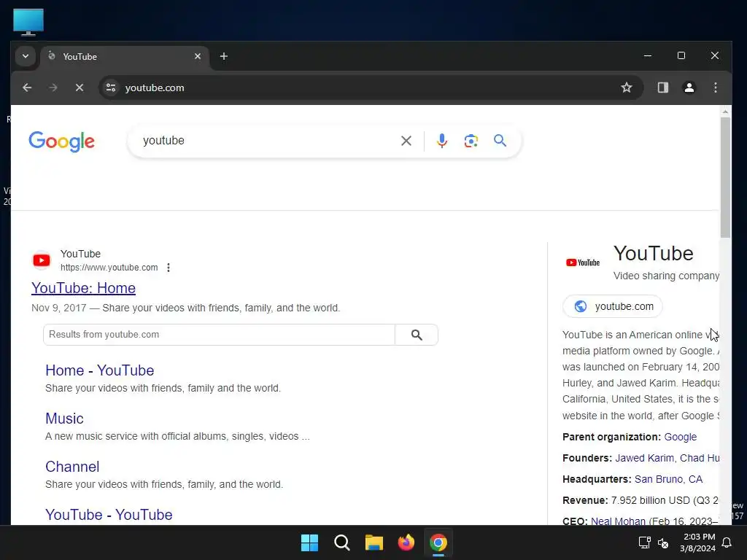Open the Chrome profile menu
Viewport: 747px width, 560px height.
(x=689, y=87)
